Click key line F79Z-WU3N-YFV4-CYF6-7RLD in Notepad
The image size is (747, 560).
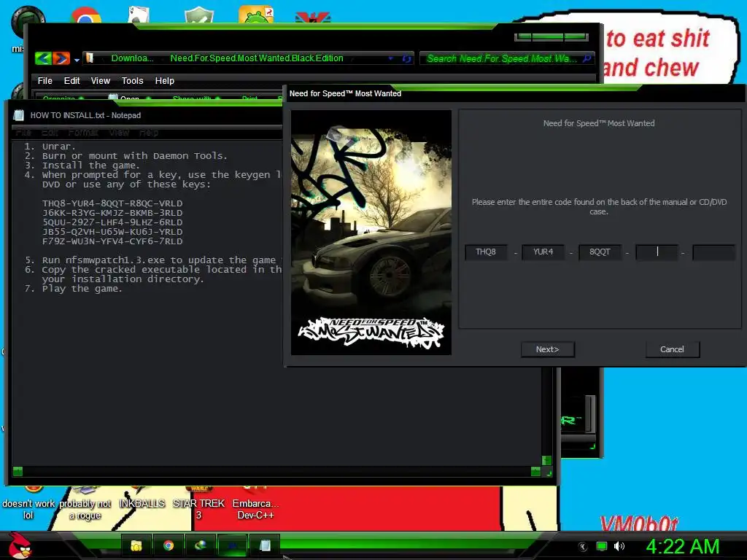tap(112, 241)
